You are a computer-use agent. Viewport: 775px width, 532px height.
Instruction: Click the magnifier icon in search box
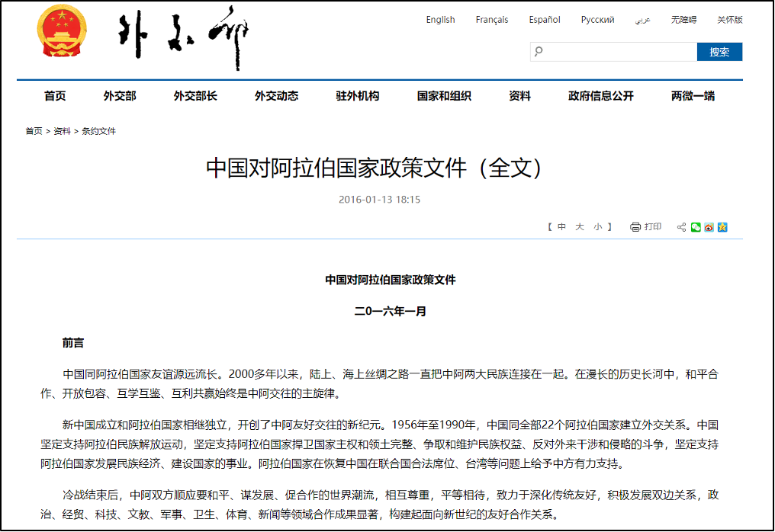click(539, 52)
